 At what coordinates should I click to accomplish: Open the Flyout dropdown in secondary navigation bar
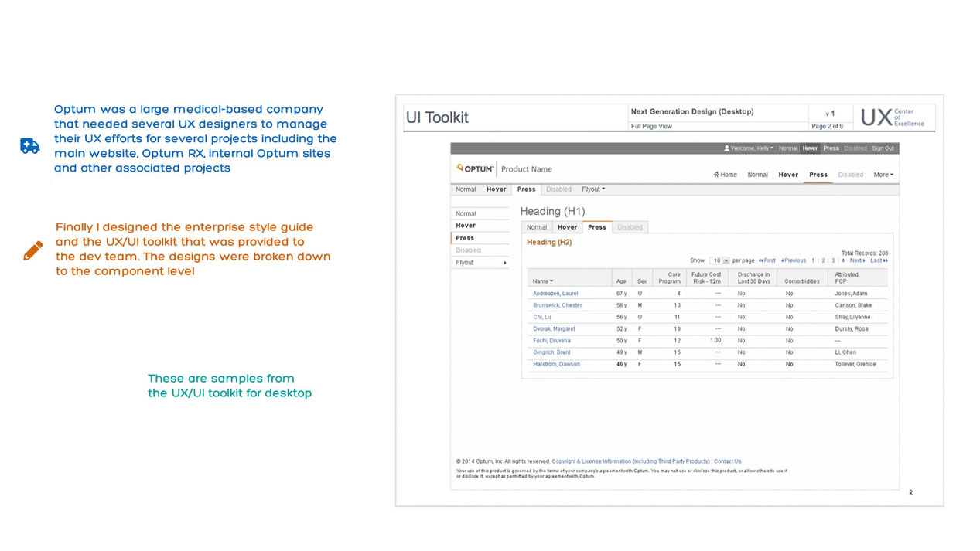593,189
